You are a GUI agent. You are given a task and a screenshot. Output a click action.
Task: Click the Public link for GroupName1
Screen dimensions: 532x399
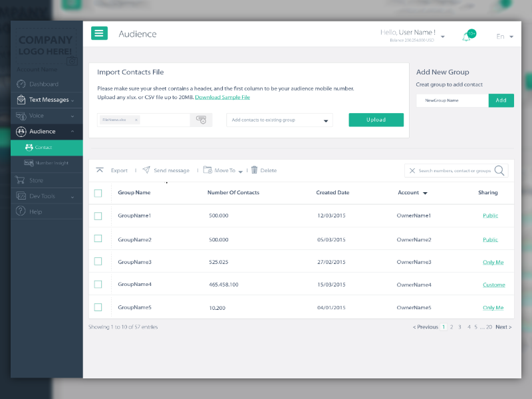coord(490,215)
